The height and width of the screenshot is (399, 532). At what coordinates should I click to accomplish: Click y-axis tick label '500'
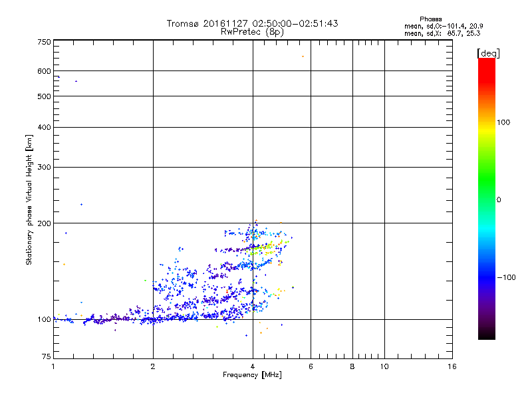[x=44, y=96]
